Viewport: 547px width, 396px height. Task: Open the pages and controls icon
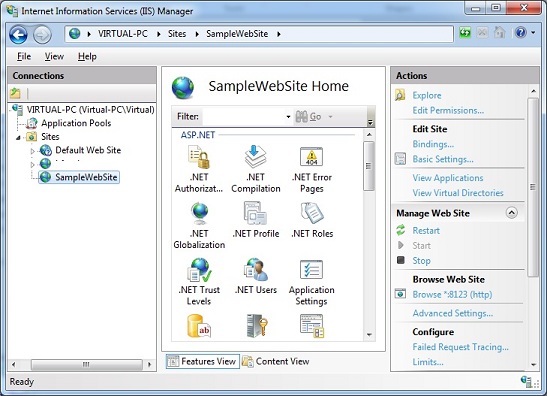coord(312,326)
